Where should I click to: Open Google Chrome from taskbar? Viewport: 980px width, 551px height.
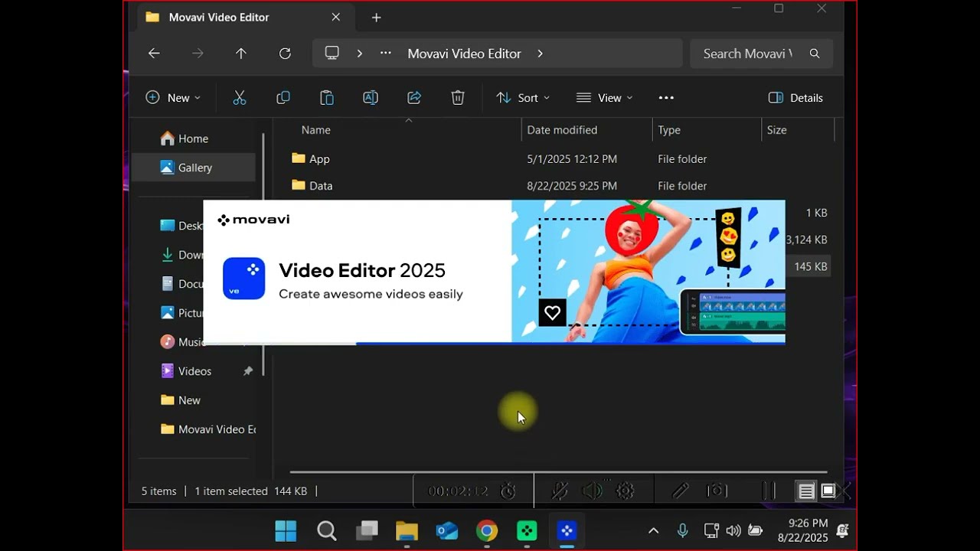487,530
